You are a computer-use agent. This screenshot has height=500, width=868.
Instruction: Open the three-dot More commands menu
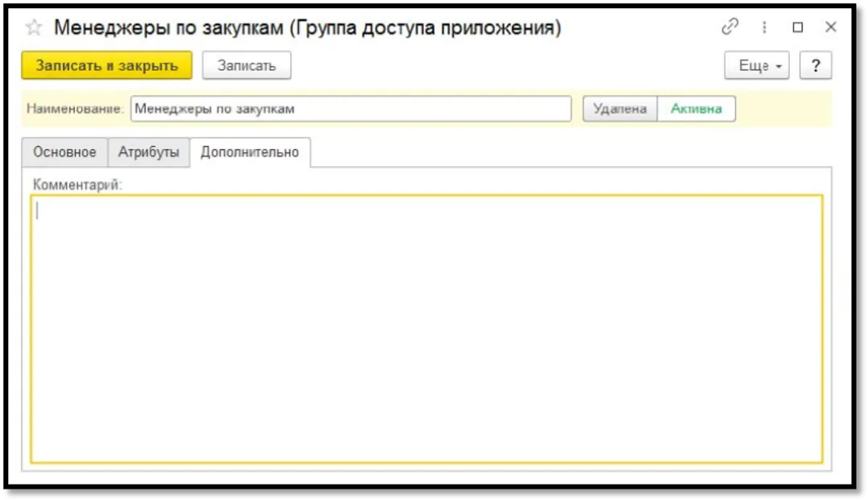click(762, 27)
